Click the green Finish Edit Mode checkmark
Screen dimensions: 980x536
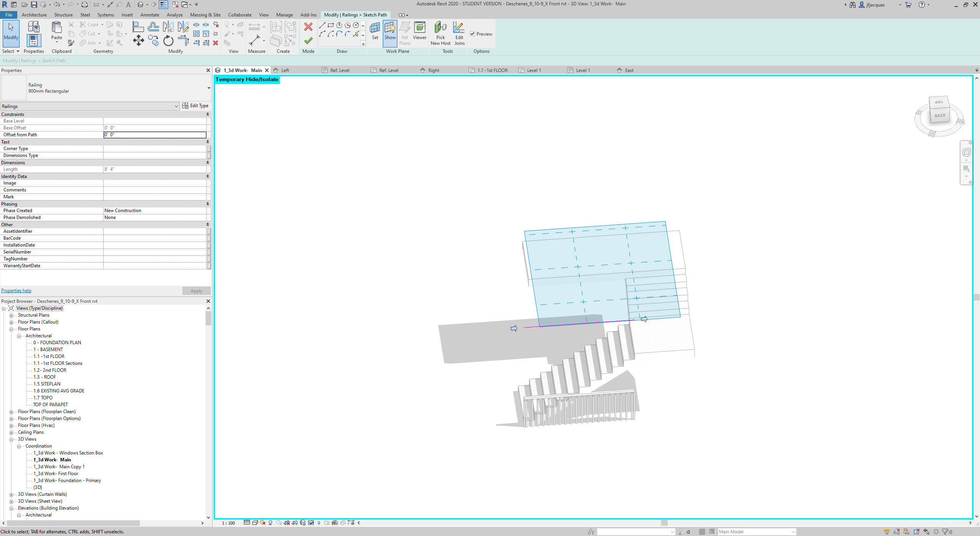pyautogui.click(x=308, y=41)
